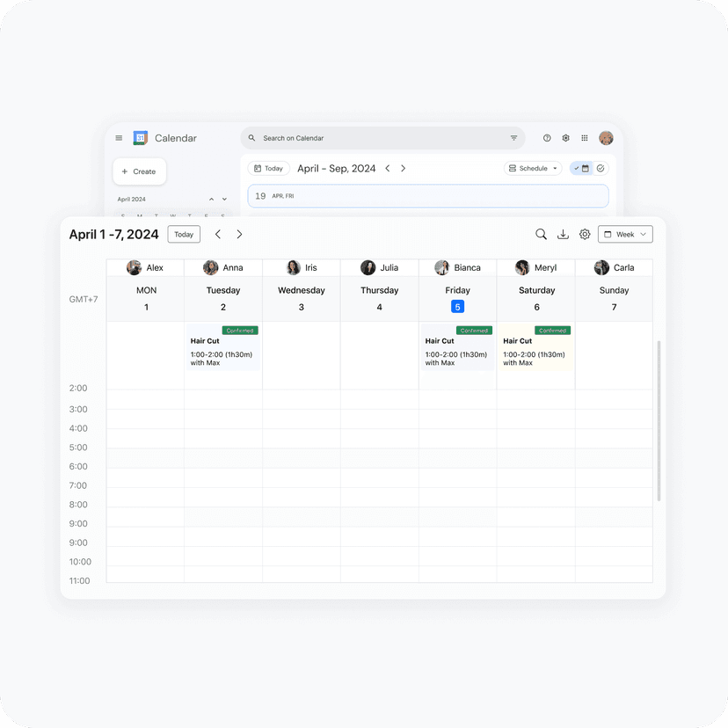
Task: Go to next week with right arrow
Action: pos(239,235)
